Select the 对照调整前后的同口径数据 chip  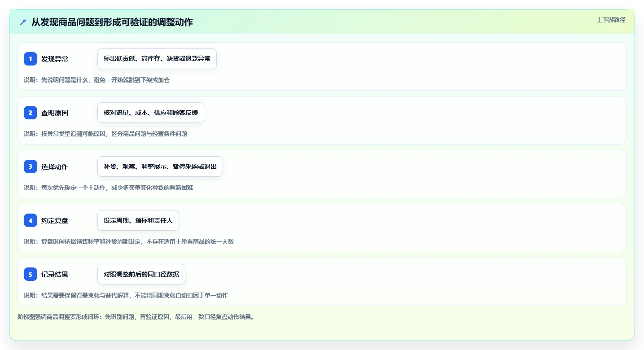coord(141,274)
